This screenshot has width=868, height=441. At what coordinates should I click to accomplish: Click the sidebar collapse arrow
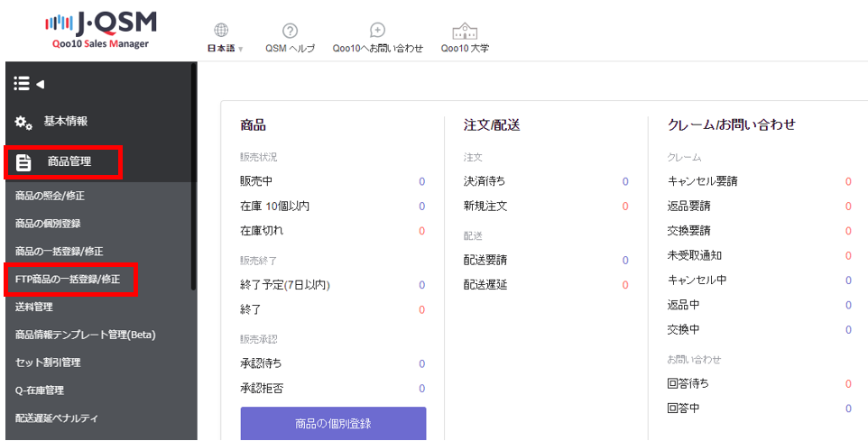(x=40, y=84)
